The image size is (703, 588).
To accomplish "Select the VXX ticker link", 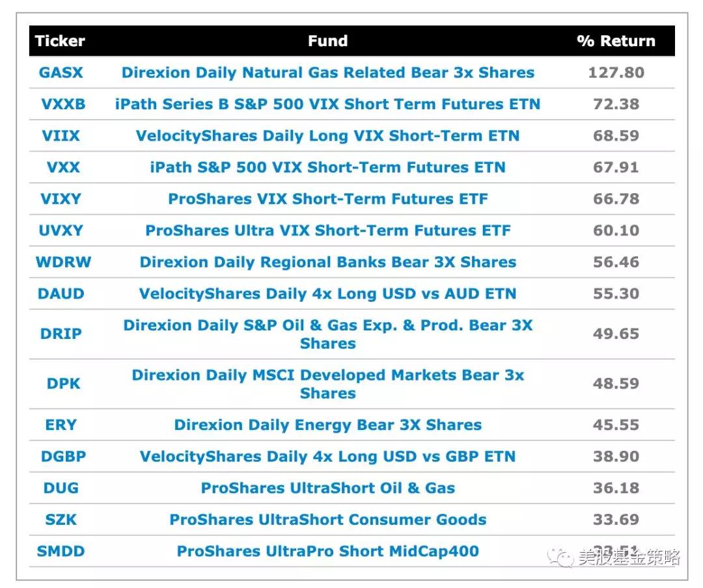I will [62, 167].
